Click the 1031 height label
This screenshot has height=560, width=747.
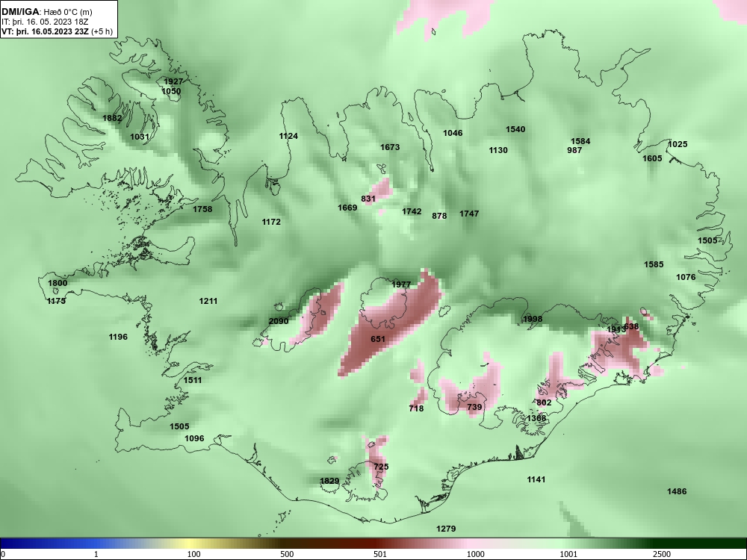[x=140, y=137]
